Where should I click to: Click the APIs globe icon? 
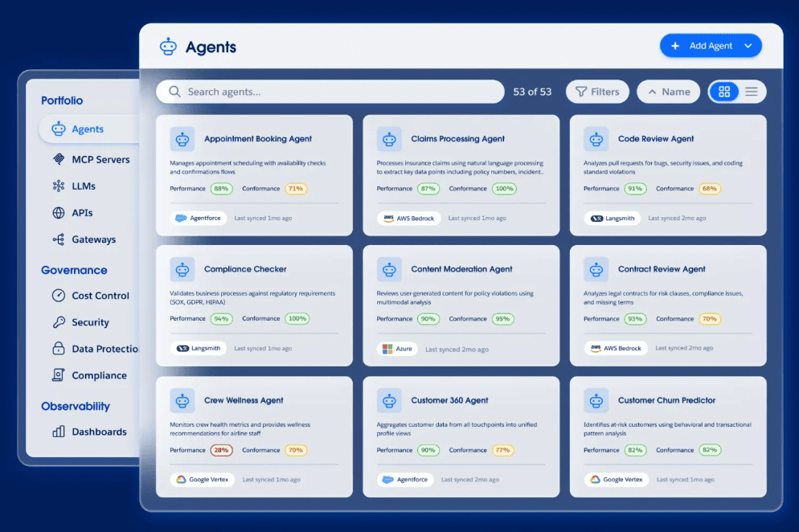(59, 212)
